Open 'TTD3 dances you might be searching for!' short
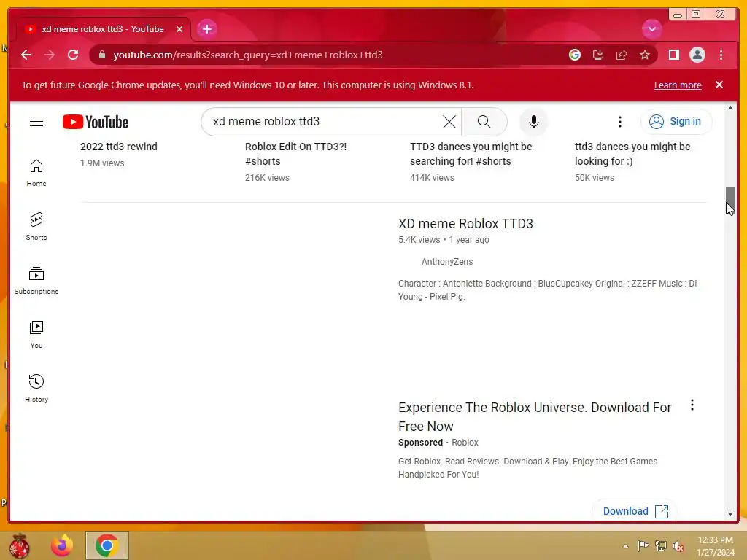Viewport: 747px width, 560px height. point(471,154)
